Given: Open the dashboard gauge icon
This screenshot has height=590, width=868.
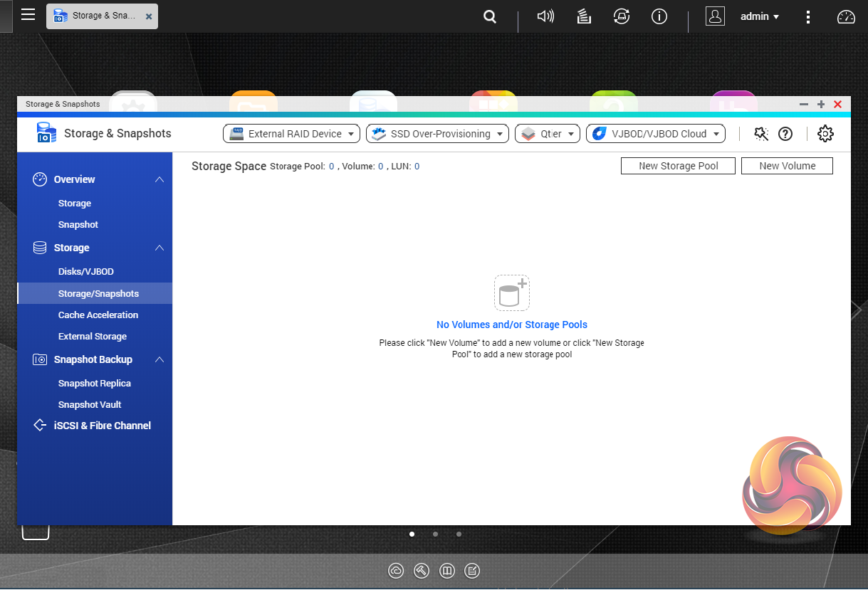Looking at the screenshot, I should tap(846, 16).
